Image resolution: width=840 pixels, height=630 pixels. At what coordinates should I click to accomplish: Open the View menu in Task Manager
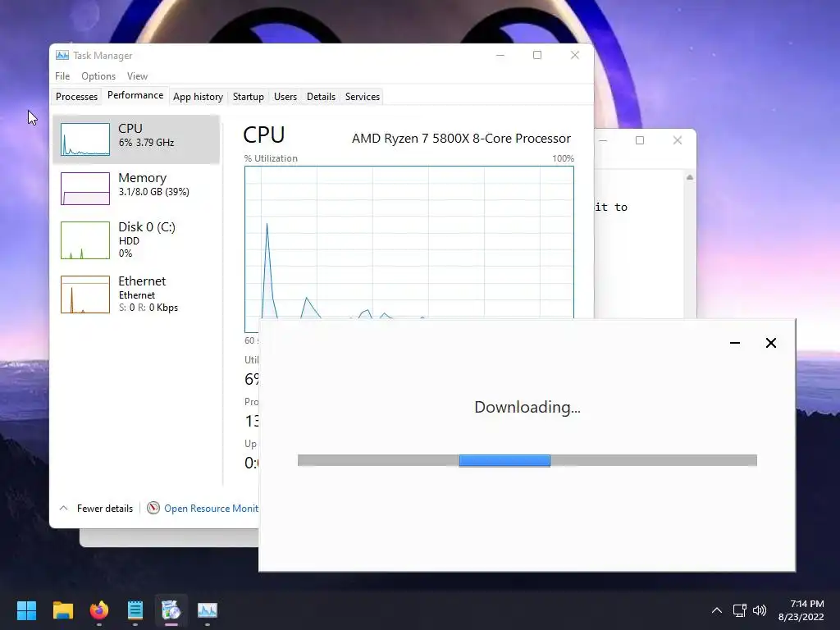pyautogui.click(x=137, y=76)
